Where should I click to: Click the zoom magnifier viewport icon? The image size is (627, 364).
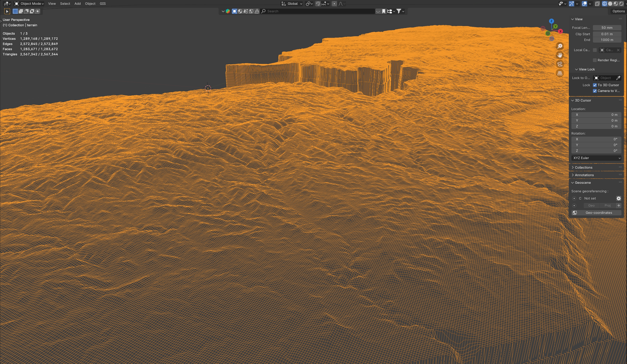pyautogui.click(x=560, y=46)
